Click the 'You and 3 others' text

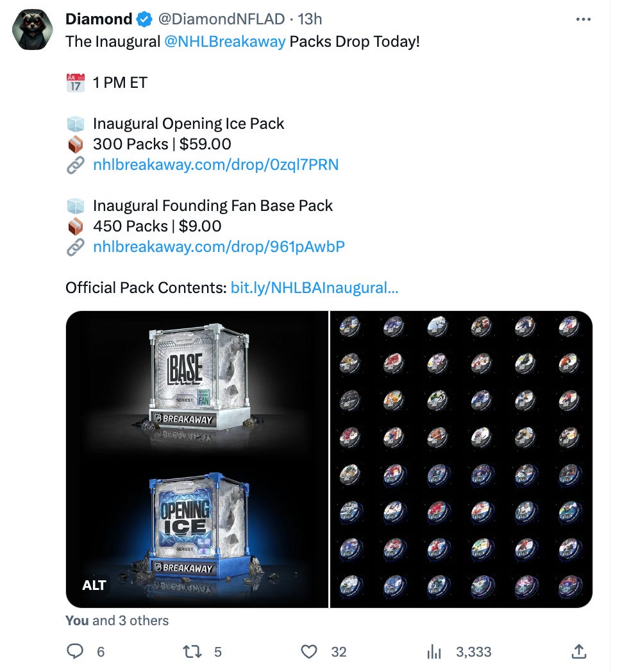[117, 621]
